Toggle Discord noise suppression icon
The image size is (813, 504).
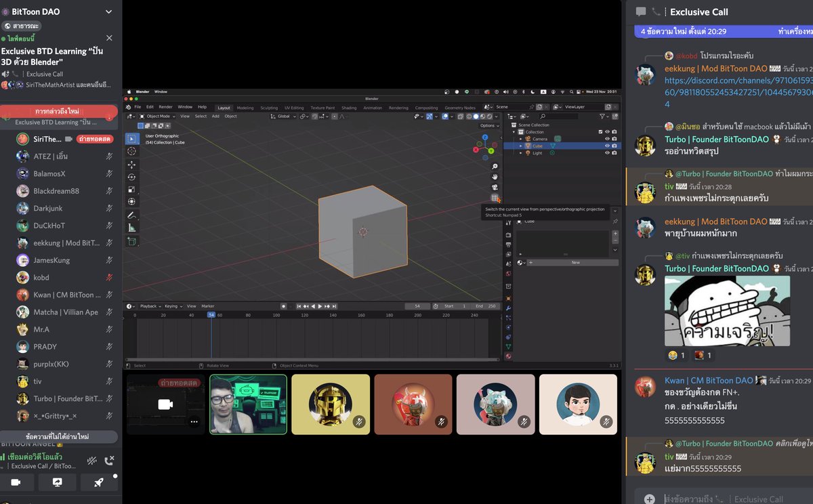pos(92,461)
